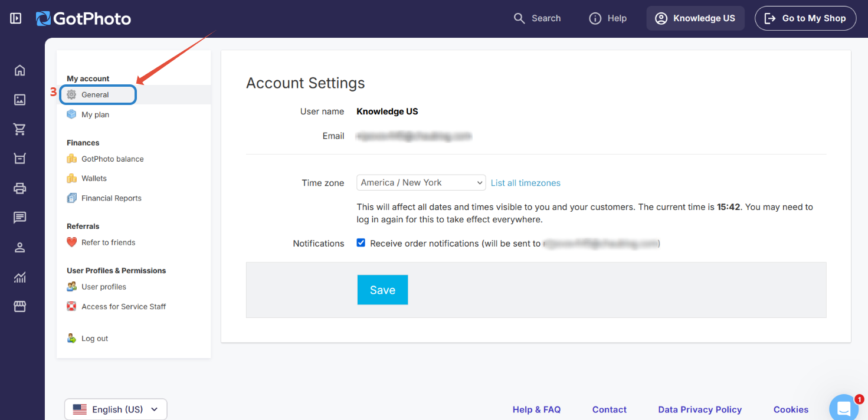Screen dimensions: 868x420
Task: Open the Knowledge US account menu
Action: (x=696, y=18)
